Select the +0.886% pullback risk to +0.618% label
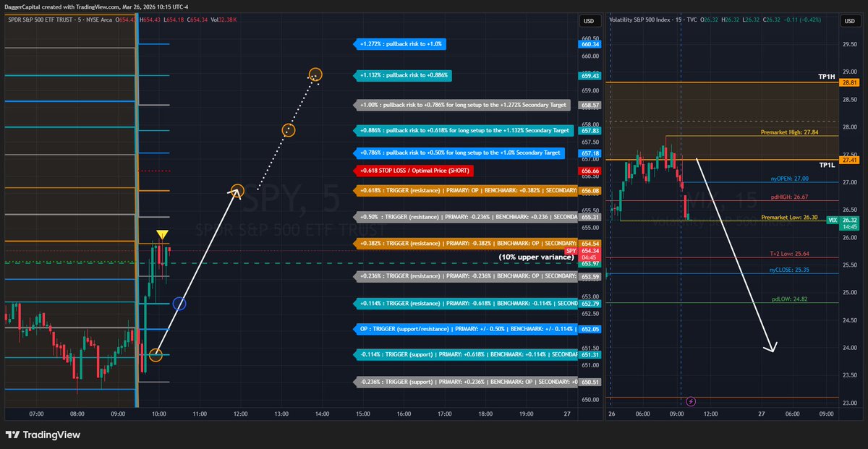The image size is (868, 449). 464,131
